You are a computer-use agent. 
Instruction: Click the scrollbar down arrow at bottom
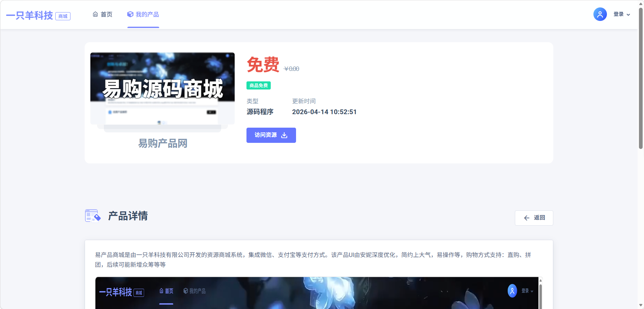[x=641, y=305]
